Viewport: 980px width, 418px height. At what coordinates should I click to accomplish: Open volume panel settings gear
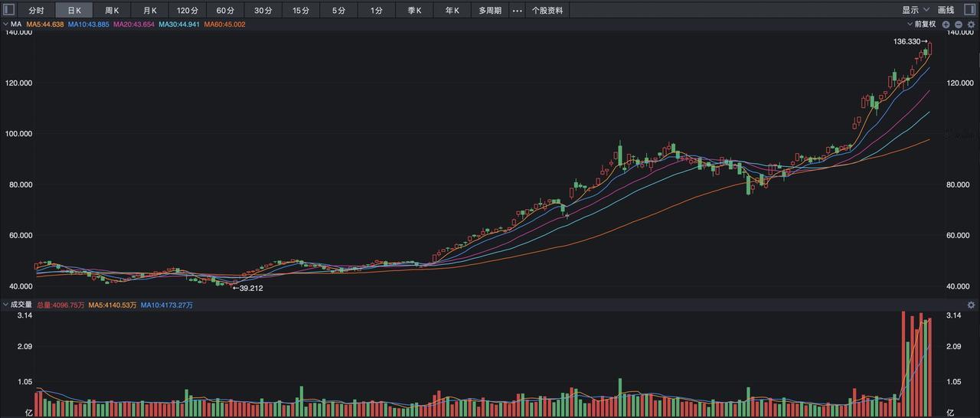coord(971,305)
